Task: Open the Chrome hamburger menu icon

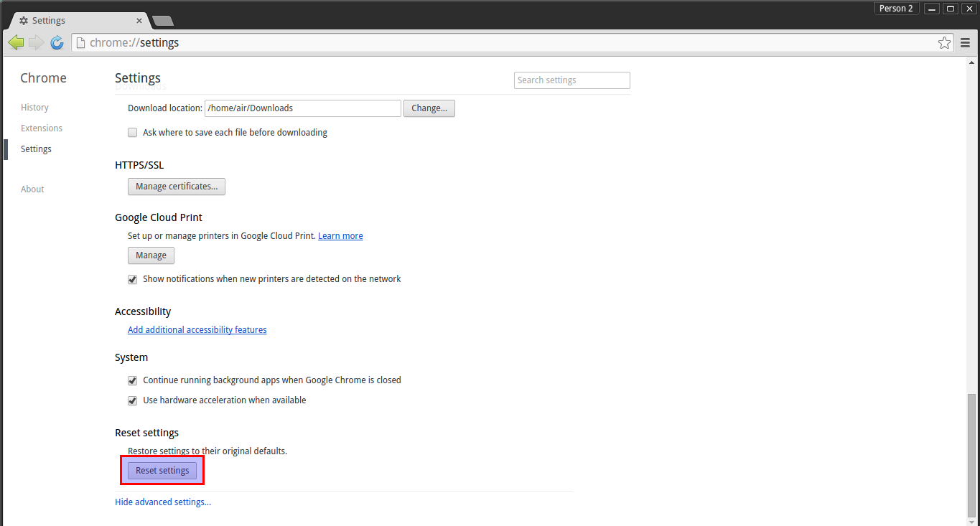Action: pos(965,43)
